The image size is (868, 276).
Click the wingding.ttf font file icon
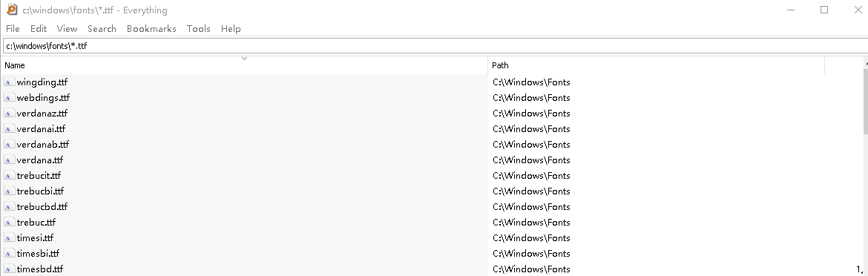(10, 82)
